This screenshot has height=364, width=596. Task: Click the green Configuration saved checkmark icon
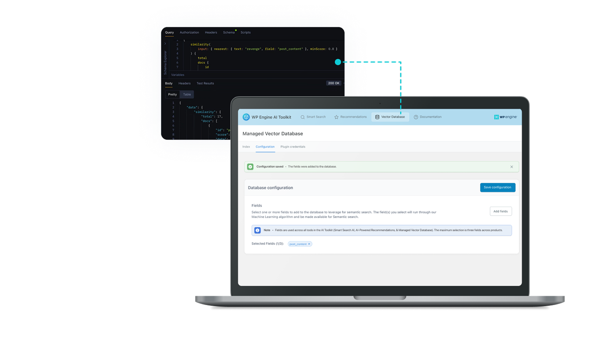point(250,167)
